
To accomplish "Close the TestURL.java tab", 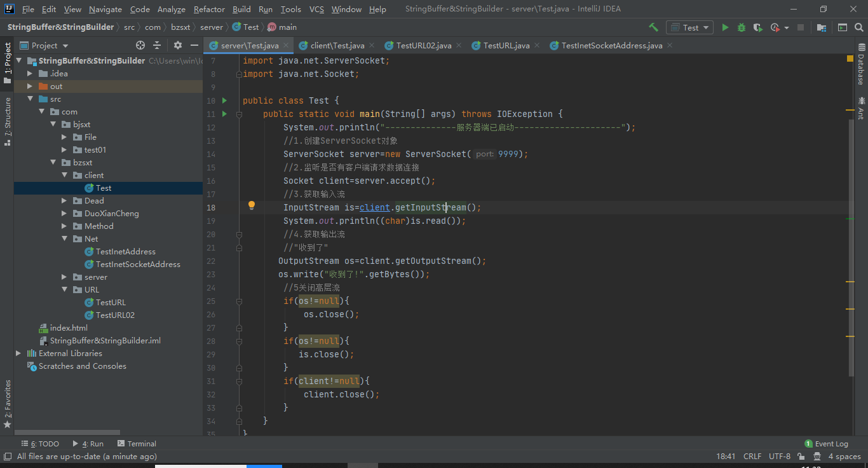I will pyautogui.click(x=536, y=46).
